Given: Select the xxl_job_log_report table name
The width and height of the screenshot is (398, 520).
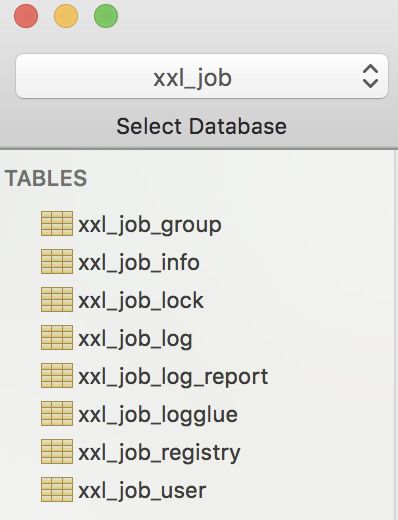Looking at the screenshot, I should 173,378.
